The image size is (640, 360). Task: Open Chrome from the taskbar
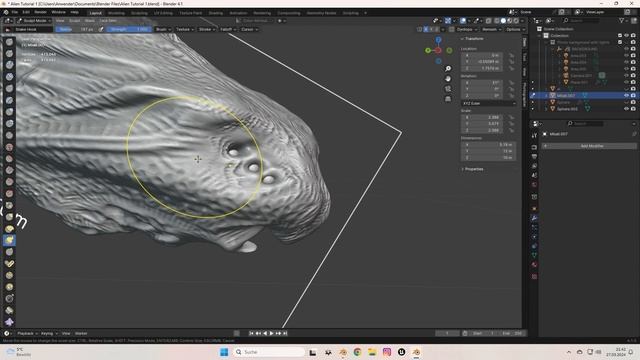[358, 352]
